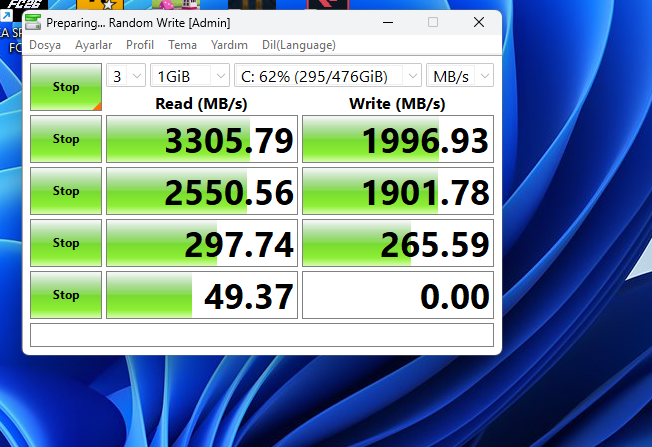Open the Tema menu
Image resolution: width=652 pixels, height=447 pixels.
pyautogui.click(x=183, y=45)
